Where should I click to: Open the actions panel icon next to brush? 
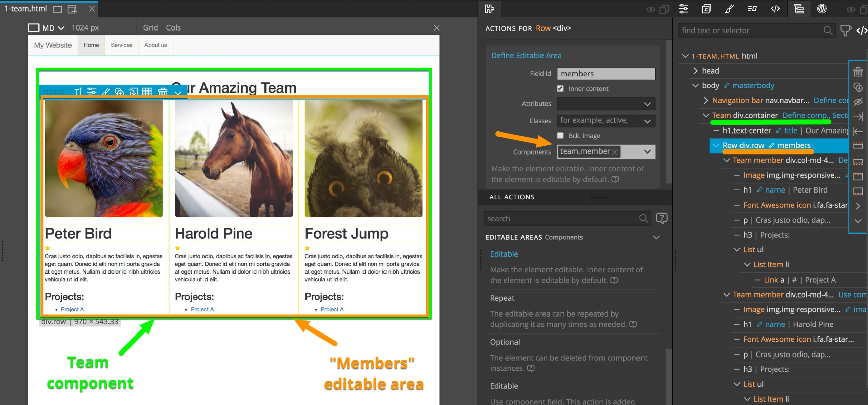point(752,9)
